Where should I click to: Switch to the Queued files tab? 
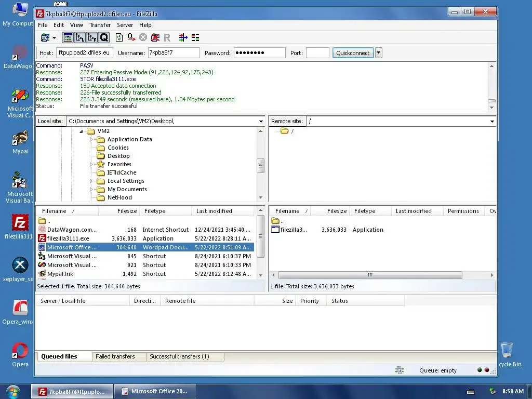(64, 356)
